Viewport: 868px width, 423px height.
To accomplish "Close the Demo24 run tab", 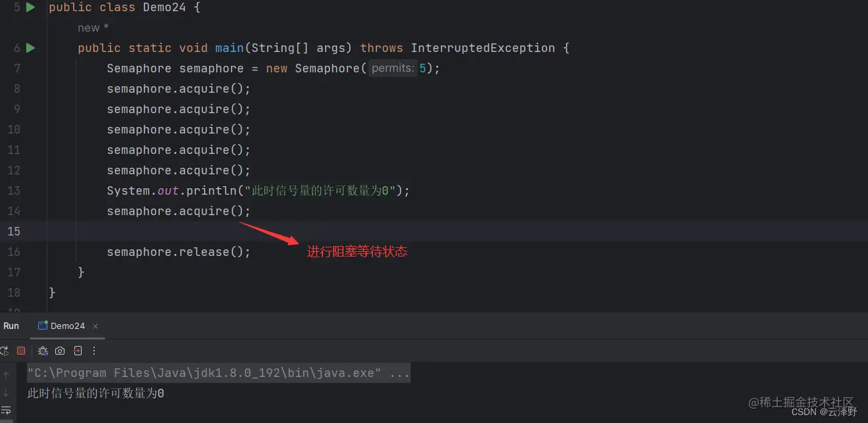I will (x=95, y=326).
